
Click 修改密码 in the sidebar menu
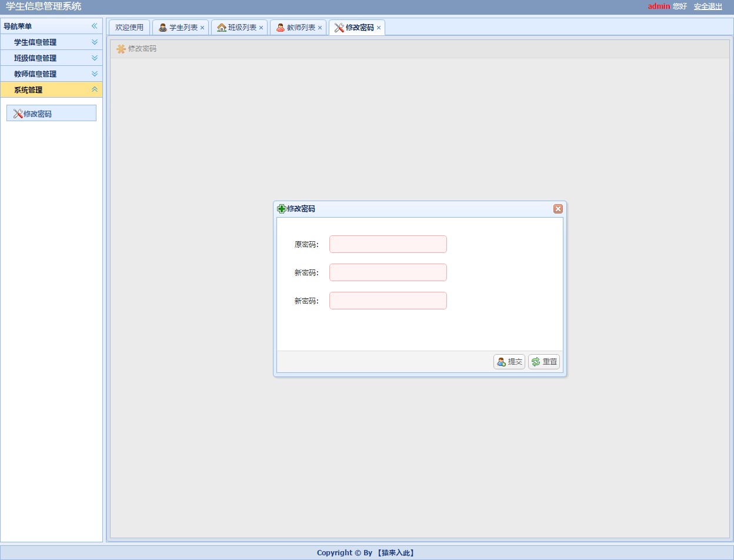coord(51,113)
